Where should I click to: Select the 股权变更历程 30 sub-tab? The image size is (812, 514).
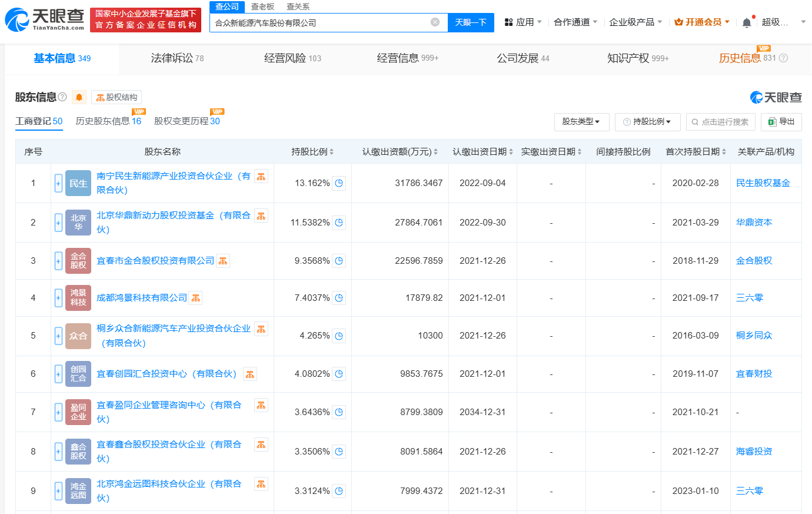point(187,121)
